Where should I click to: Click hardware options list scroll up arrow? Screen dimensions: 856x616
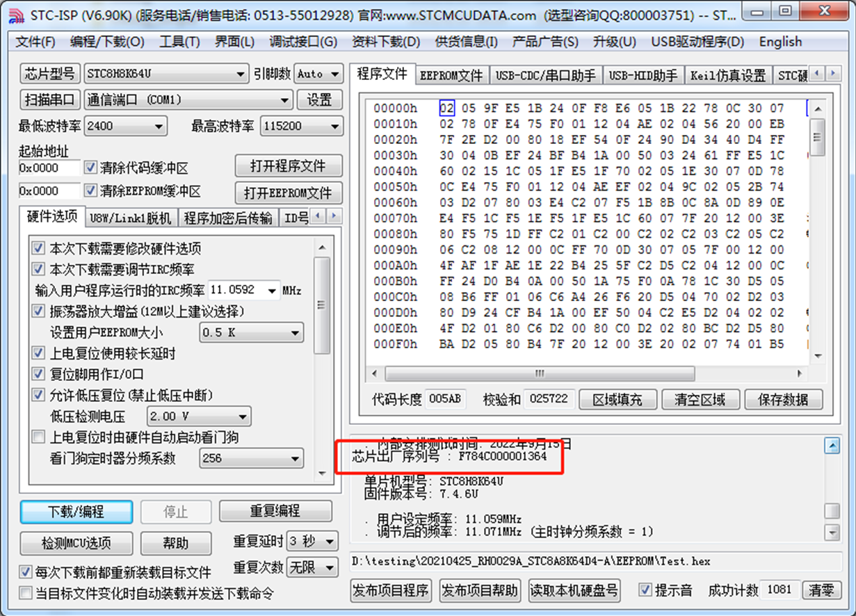click(321, 248)
